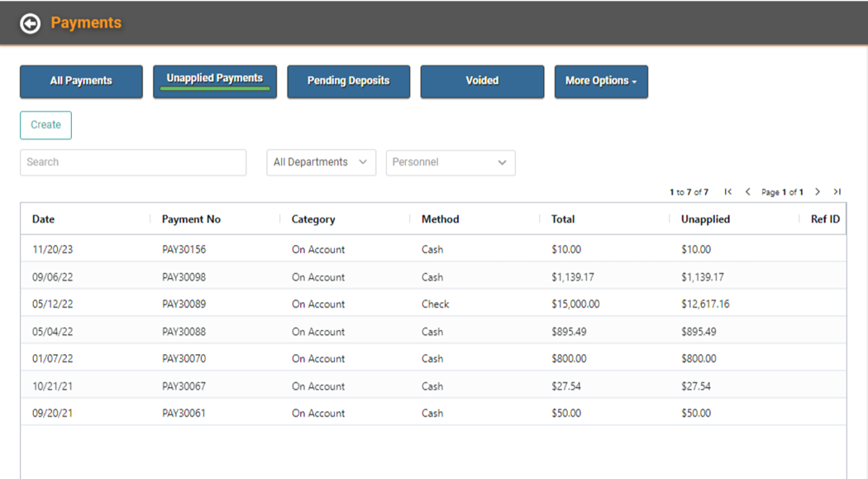This screenshot has height=479, width=868.
Task: Sort payments by the Date column
Action: coord(41,218)
